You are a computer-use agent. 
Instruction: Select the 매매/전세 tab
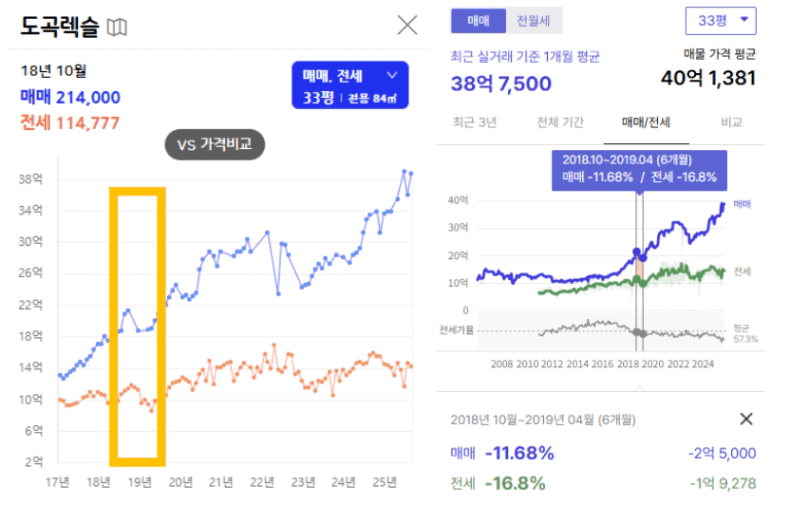point(646,123)
